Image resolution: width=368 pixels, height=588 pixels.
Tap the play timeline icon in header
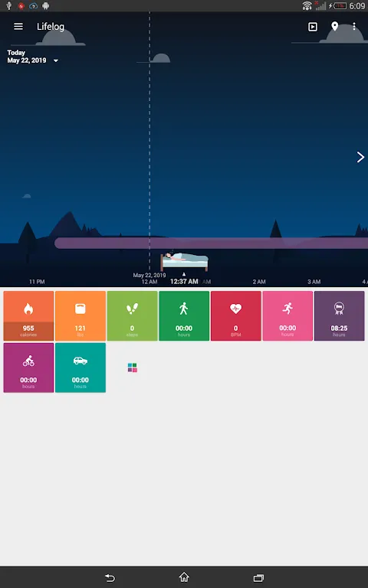coord(313,27)
